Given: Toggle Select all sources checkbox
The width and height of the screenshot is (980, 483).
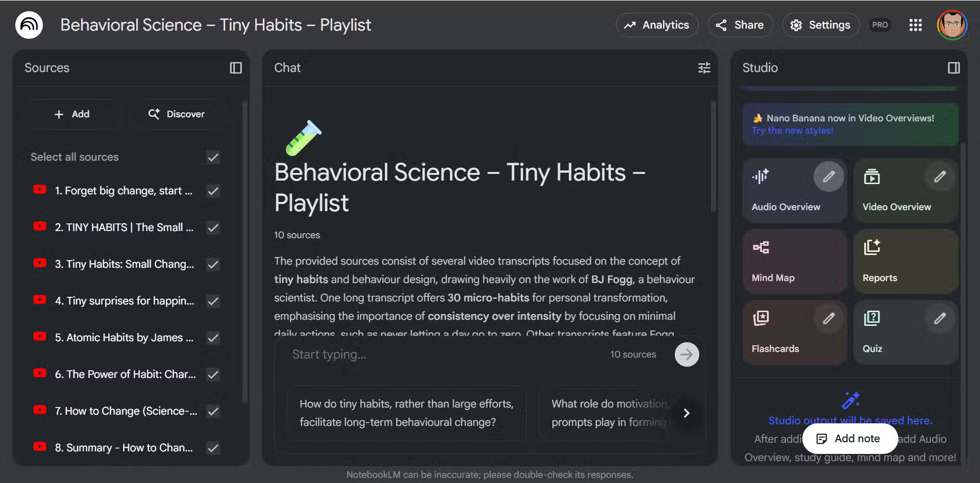Looking at the screenshot, I should pyautogui.click(x=213, y=157).
